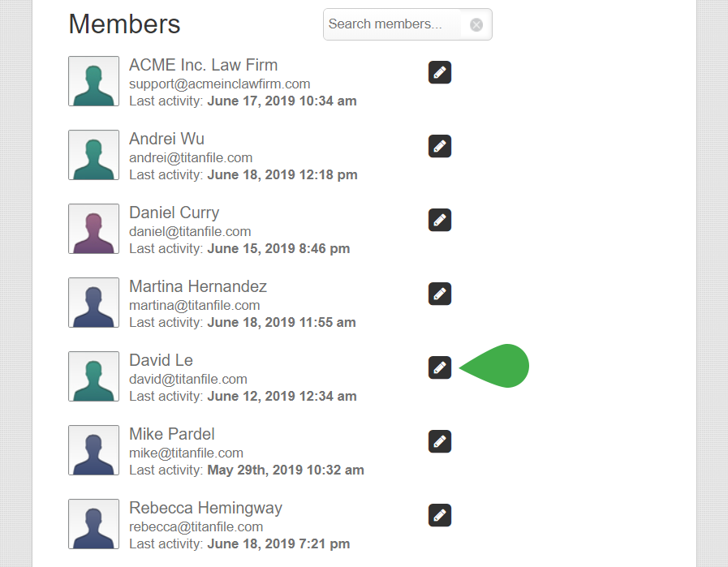Screen dimensions: 728x567
Task: Select the Rebecca Hemingway name
Action: click(205, 508)
